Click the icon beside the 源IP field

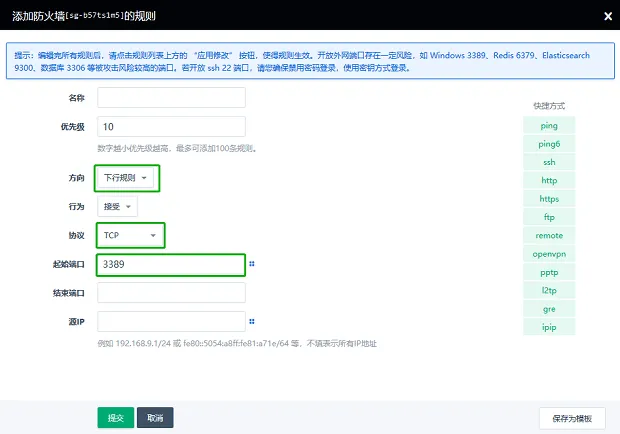coord(252,322)
